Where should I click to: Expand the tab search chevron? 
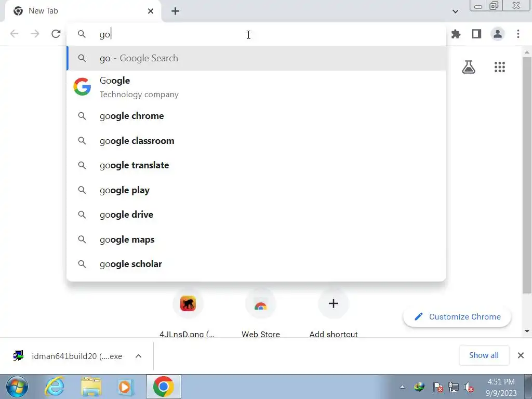(x=455, y=11)
